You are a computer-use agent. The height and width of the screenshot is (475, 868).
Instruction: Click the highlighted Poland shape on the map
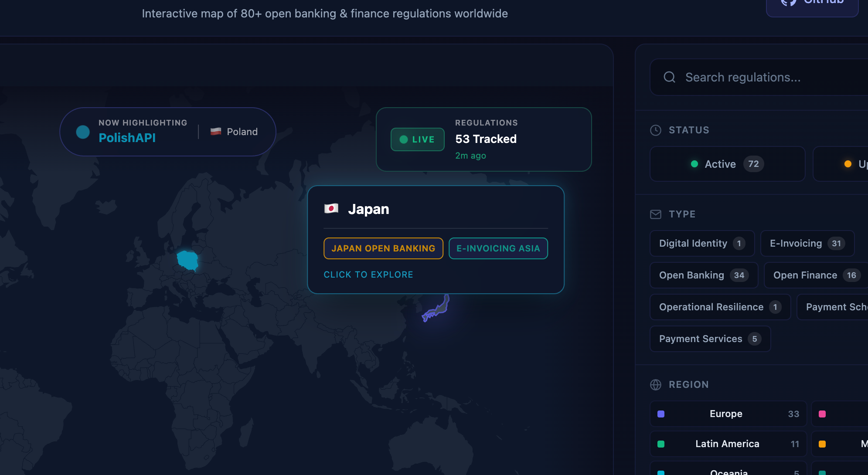click(187, 260)
